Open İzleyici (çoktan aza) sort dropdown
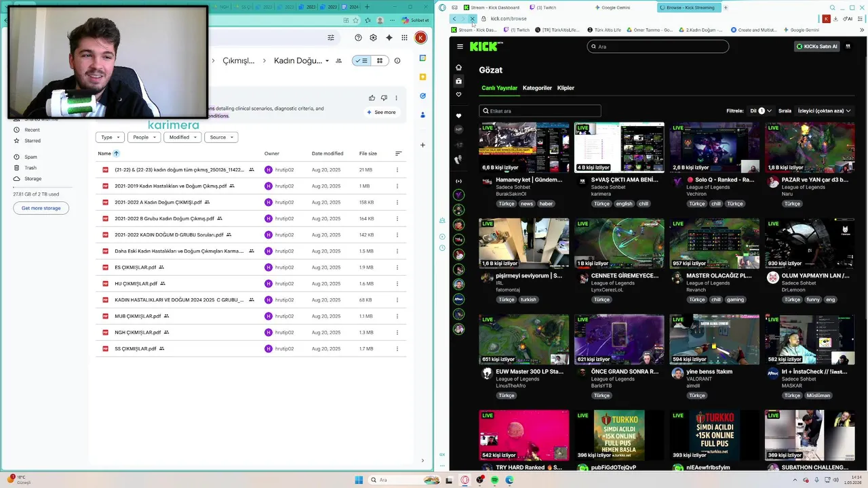This screenshot has height=488, width=868. [x=824, y=110]
